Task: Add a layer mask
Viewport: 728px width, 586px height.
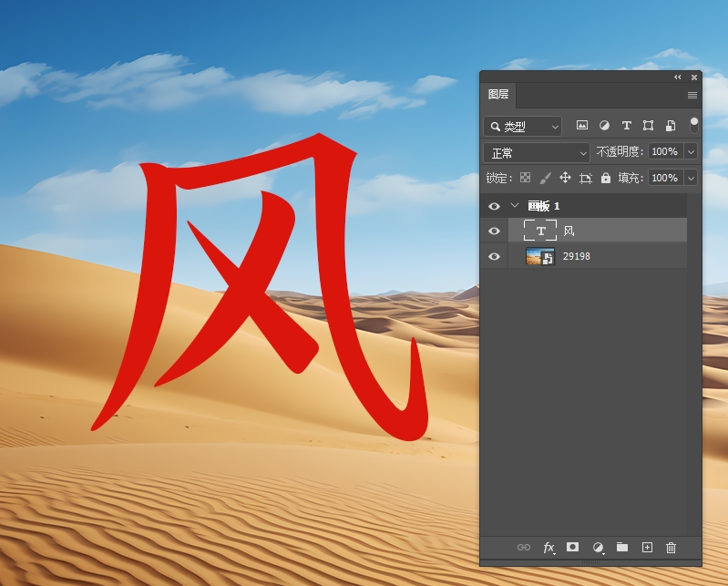Action: [572, 547]
